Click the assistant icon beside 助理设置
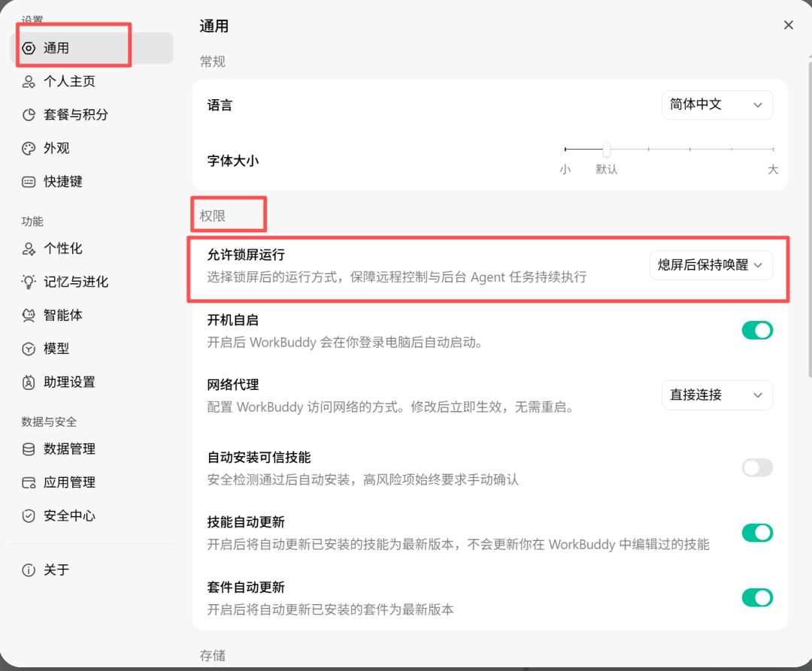The image size is (812, 671). point(29,382)
